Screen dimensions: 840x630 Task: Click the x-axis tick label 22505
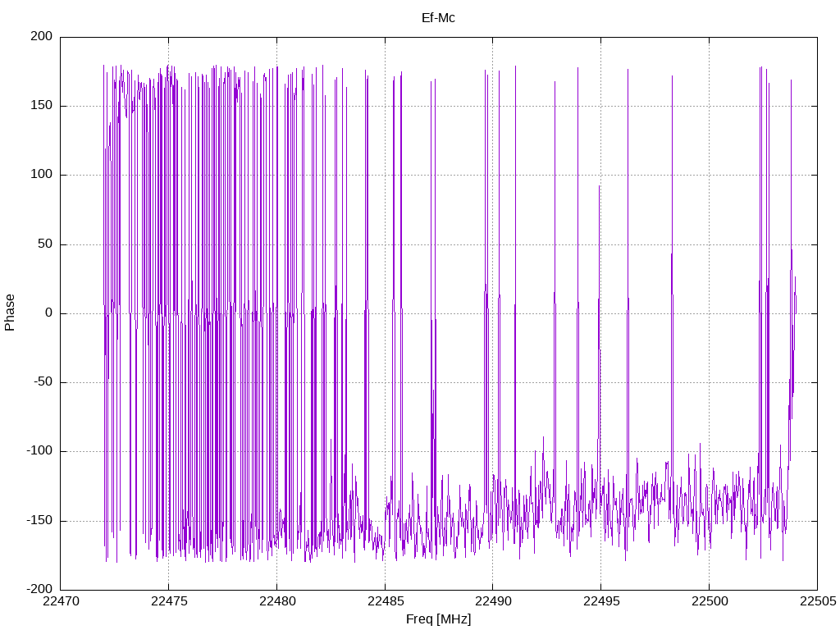click(818, 601)
